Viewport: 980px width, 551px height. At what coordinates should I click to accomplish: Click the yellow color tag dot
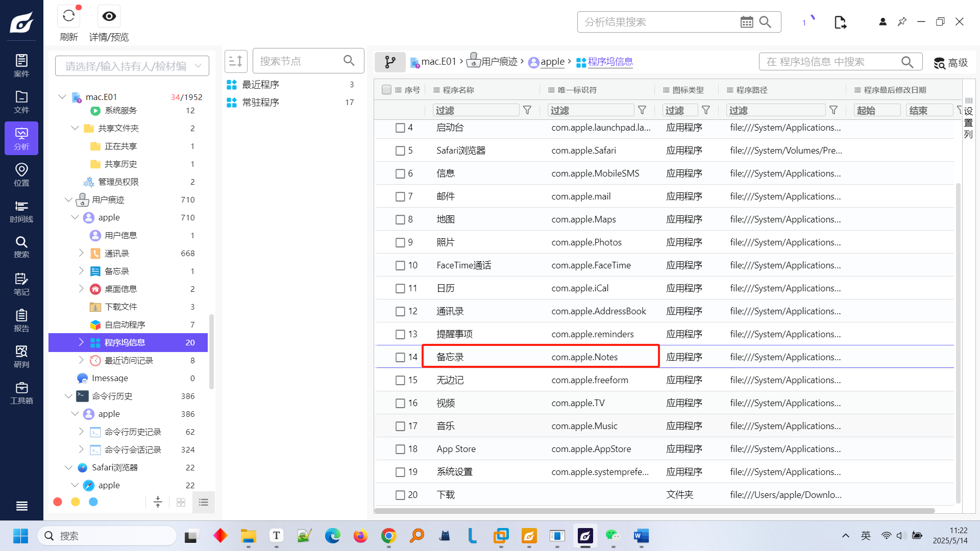point(76,502)
